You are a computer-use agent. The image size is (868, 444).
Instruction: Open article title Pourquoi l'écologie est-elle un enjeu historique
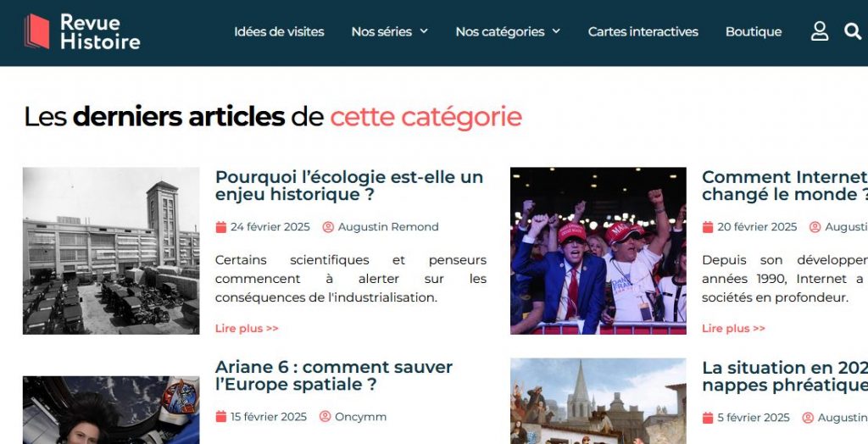(x=349, y=186)
